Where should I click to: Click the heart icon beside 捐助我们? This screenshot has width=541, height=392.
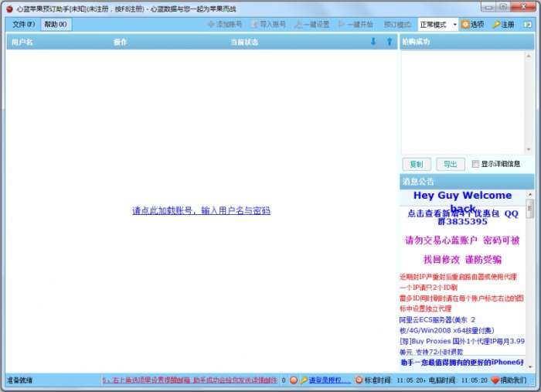coord(495,380)
